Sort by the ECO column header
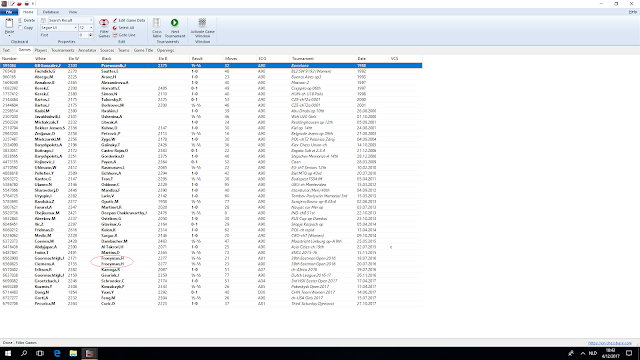 point(273,59)
